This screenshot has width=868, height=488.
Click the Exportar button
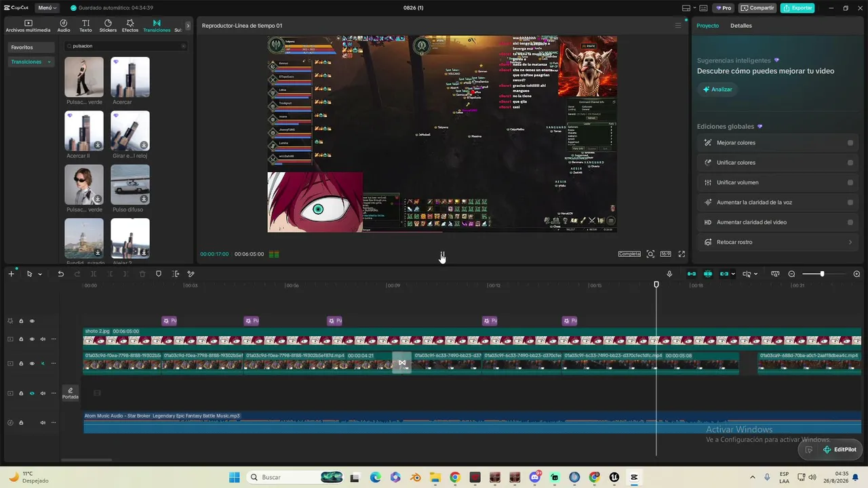pos(797,8)
